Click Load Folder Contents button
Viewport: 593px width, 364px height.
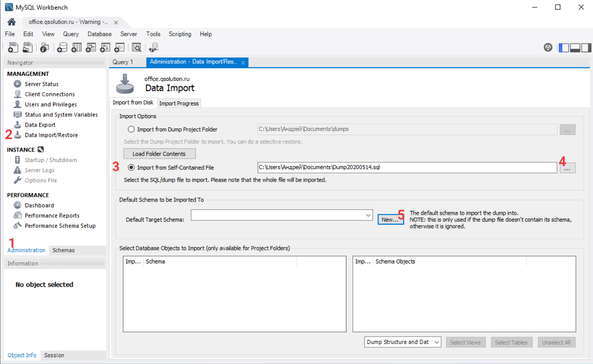159,153
